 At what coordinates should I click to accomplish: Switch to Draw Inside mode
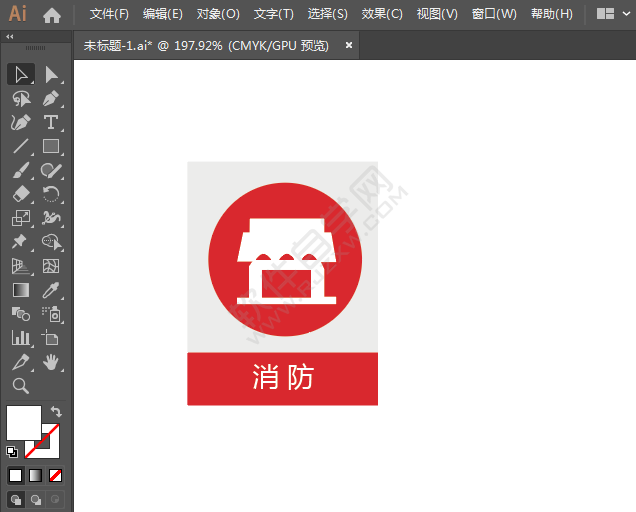click(55, 499)
